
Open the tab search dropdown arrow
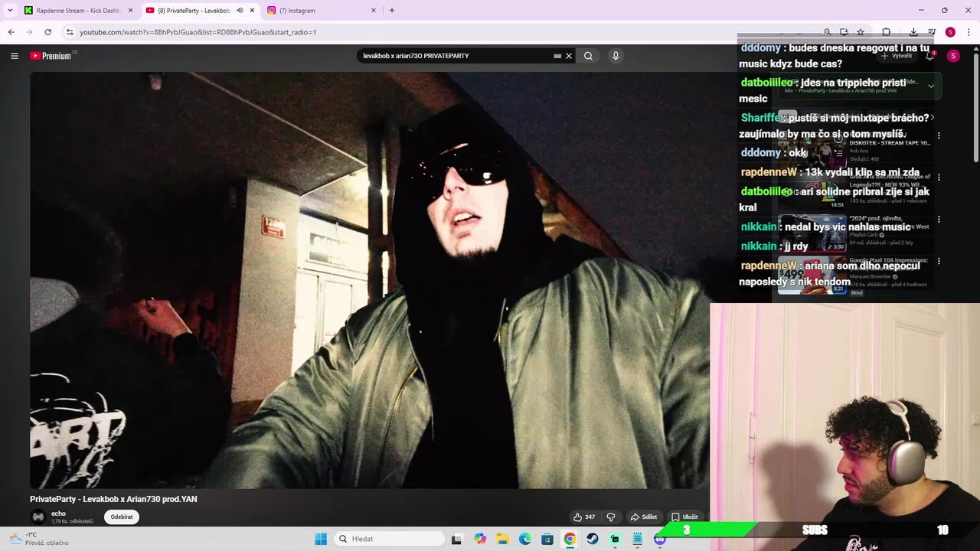pyautogui.click(x=10, y=10)
